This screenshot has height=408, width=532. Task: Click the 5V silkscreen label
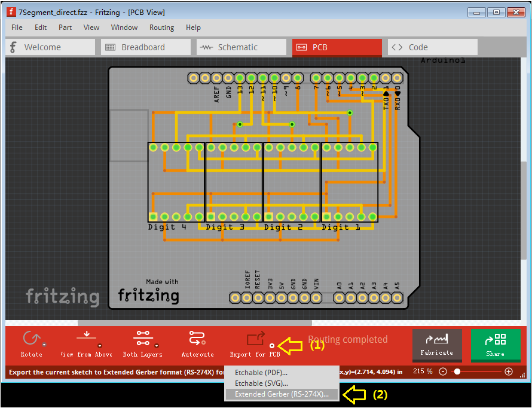point(282,285)
